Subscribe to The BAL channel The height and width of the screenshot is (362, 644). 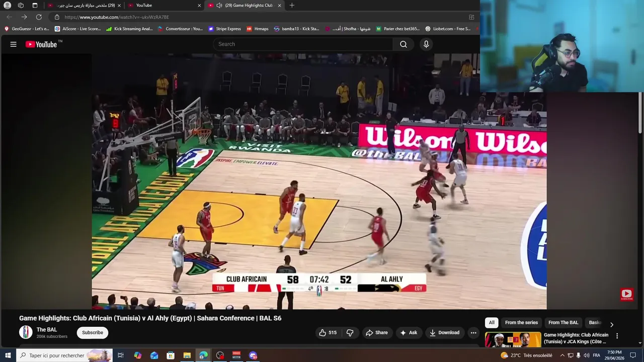93,332
